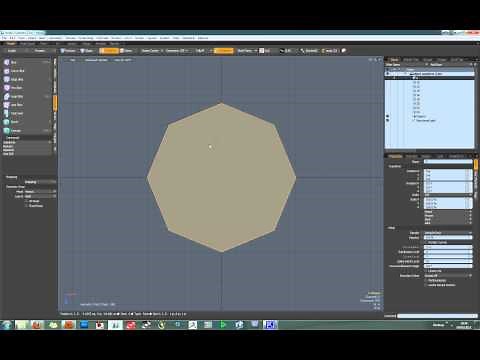Toggle the lower eye icon in Items list
Viewport: 480px width, 360px height.
pos(387,120)
